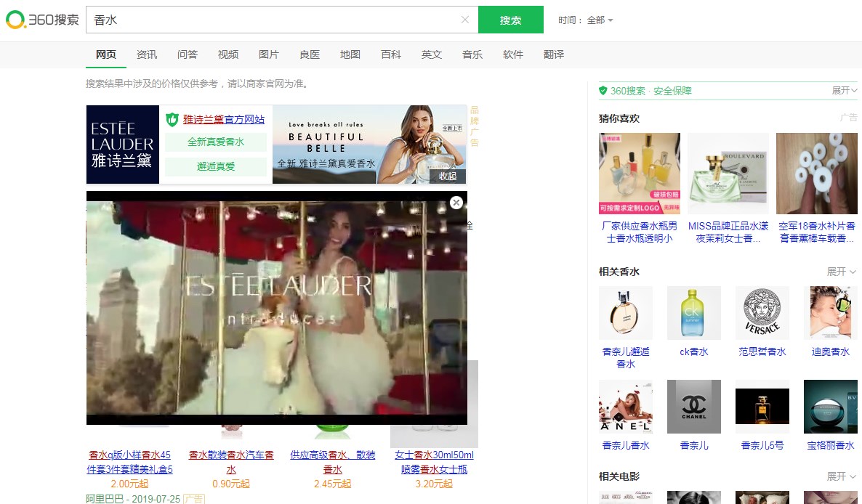The height and width of the screenshot is (504, 862).
Task: Click the 空军18香水补片 product thumbnail
Action: (817, 174)
